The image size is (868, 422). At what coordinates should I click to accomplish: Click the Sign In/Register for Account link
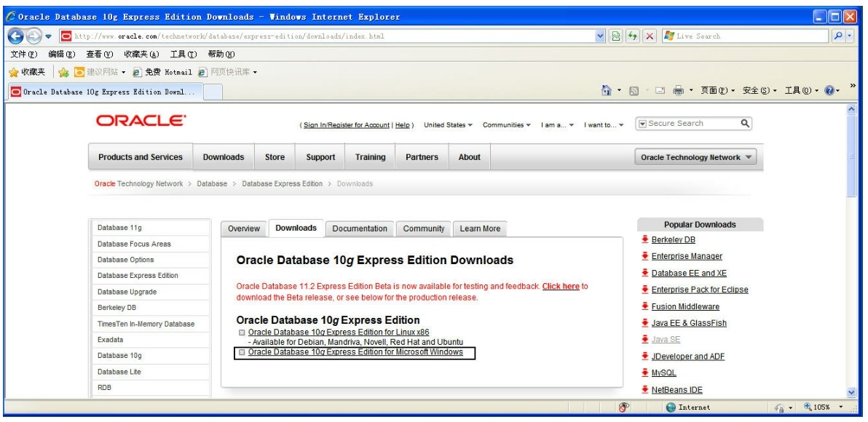click(x=347, y=126)
